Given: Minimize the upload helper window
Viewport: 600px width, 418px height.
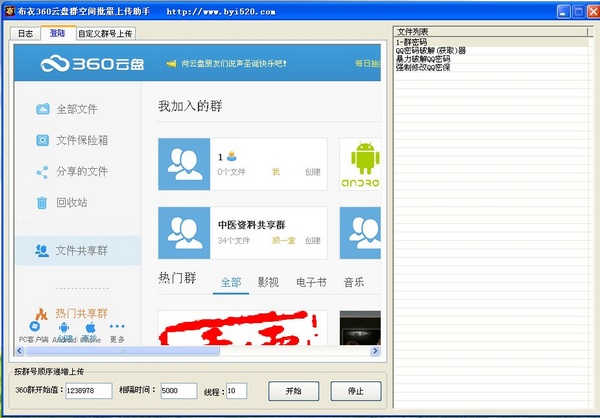Looking at the screenshot, I should coord(563,12).
